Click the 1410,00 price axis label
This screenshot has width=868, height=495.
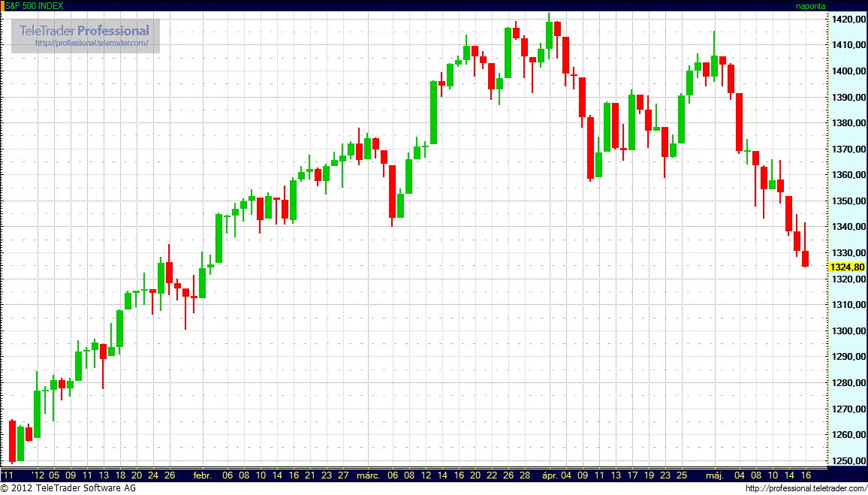[848, 45]
